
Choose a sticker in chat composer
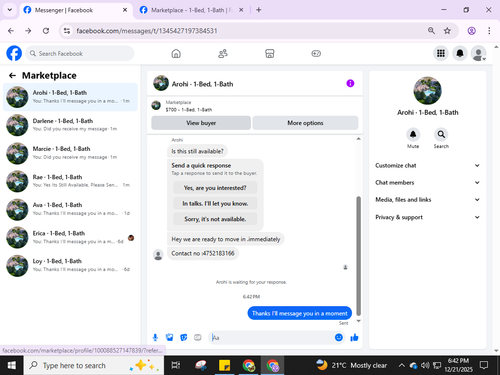click(184, 337)
